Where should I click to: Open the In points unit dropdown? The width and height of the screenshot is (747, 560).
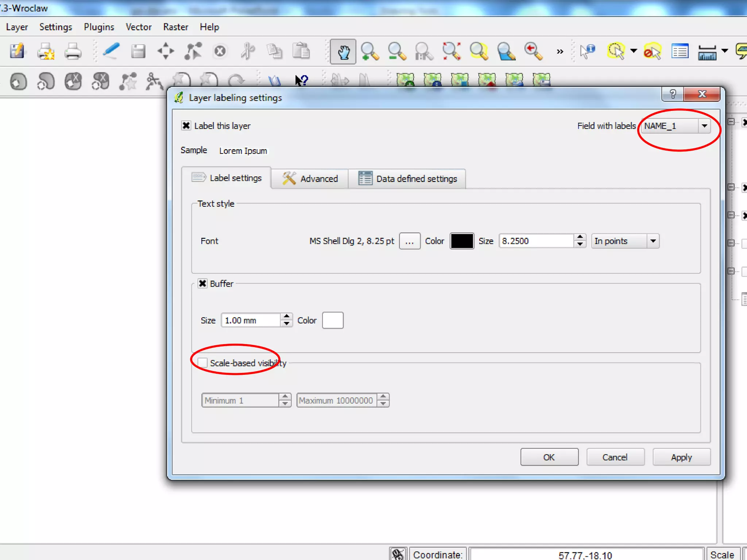(x=653, y=241)
